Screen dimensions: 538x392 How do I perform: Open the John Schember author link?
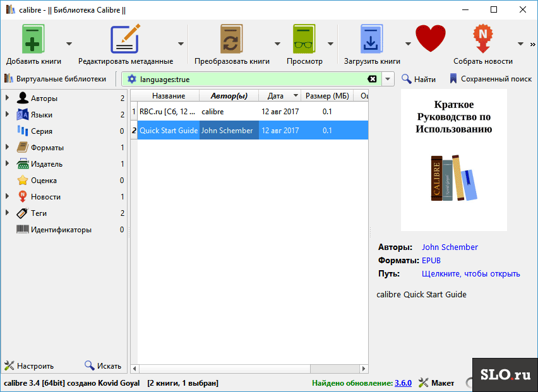[x=450, y=247]
